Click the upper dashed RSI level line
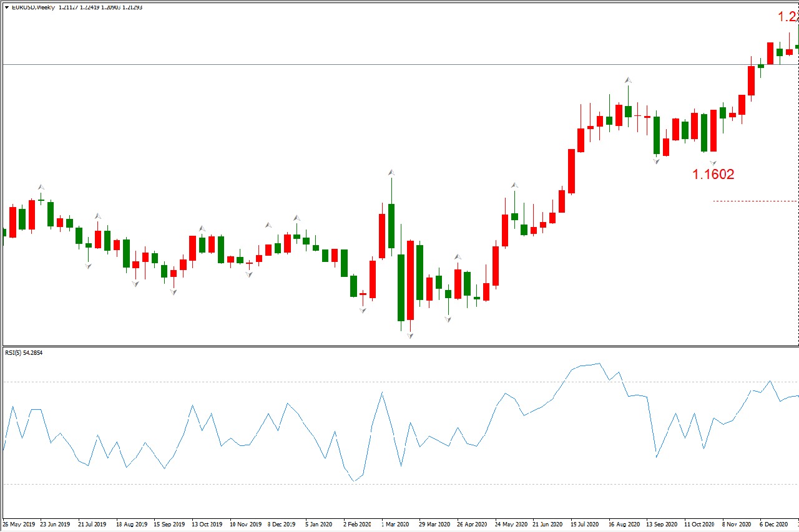The image size is (799, 532). (x=399, y=382)
